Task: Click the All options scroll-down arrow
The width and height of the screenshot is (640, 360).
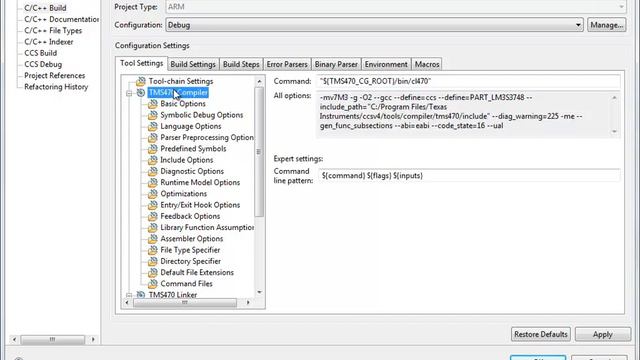Action: click(x=614, y=131)
